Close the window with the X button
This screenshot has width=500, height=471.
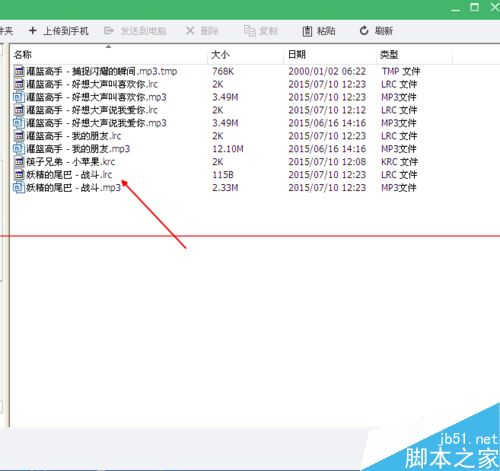[495, 7]
